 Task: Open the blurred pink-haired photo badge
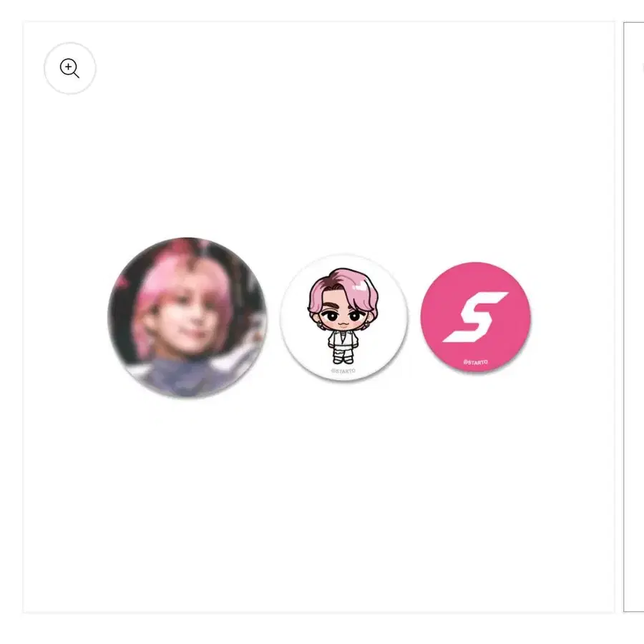[187, 318]
